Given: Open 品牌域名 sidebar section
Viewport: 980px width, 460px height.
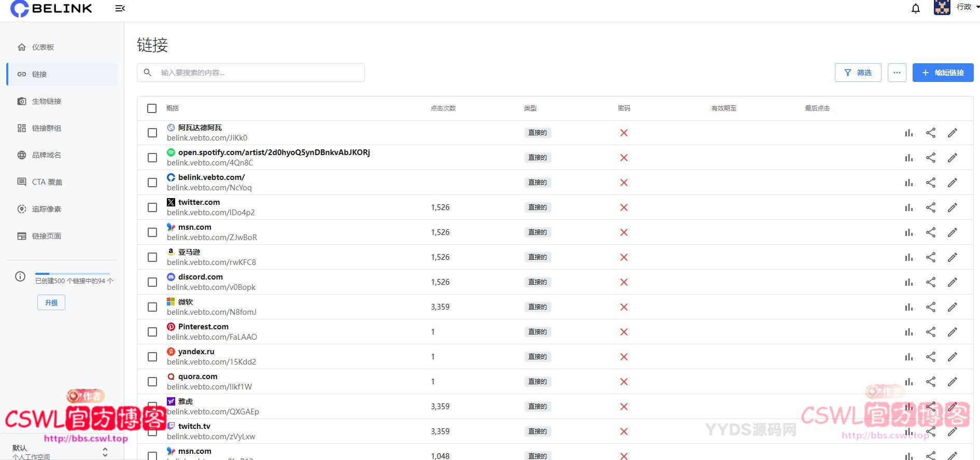Looking at the screenshot, I should (47, 155).
